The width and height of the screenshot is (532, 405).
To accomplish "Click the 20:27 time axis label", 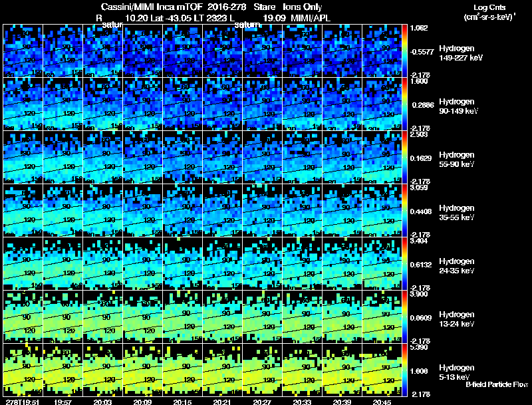I will pos(262,402).
